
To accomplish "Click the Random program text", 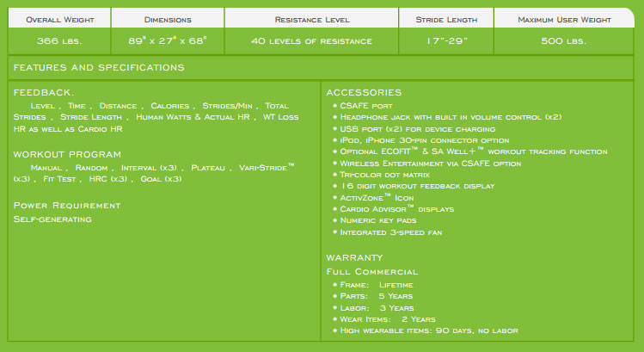I will click(x=91, y=168).
